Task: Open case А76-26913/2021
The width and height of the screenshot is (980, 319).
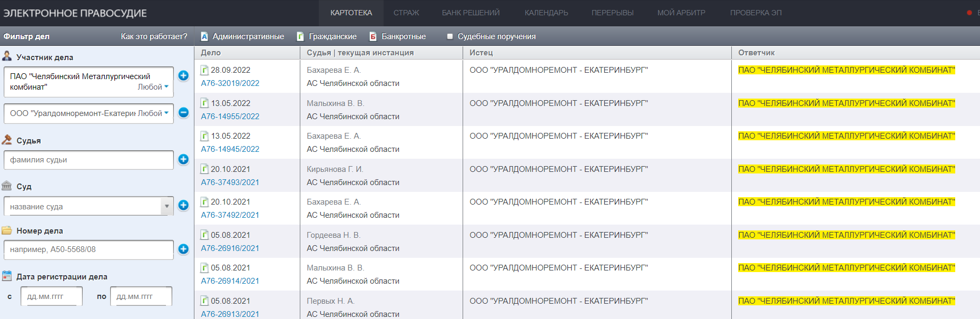Action: coord(230,314)
